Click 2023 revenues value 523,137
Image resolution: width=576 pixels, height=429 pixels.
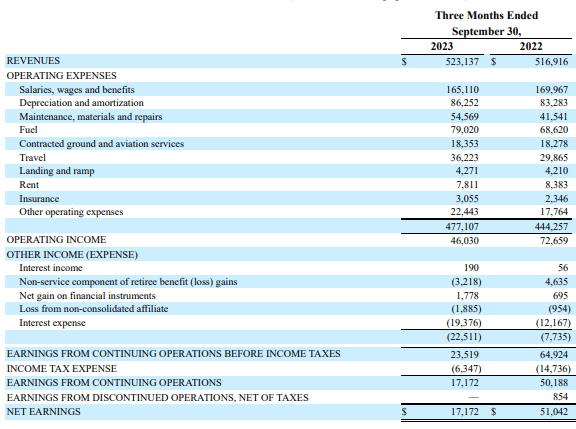click(x=462, y=61)
